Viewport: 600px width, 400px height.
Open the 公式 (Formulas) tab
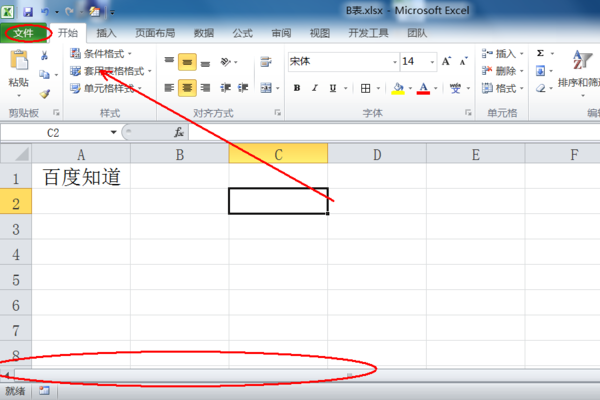[x=243, y=33]
